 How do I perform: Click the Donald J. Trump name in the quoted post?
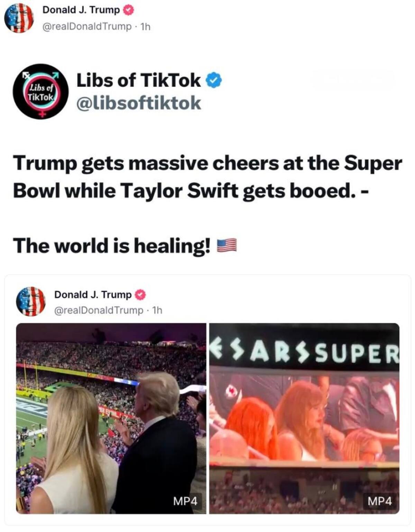click(x=93, y=295)
